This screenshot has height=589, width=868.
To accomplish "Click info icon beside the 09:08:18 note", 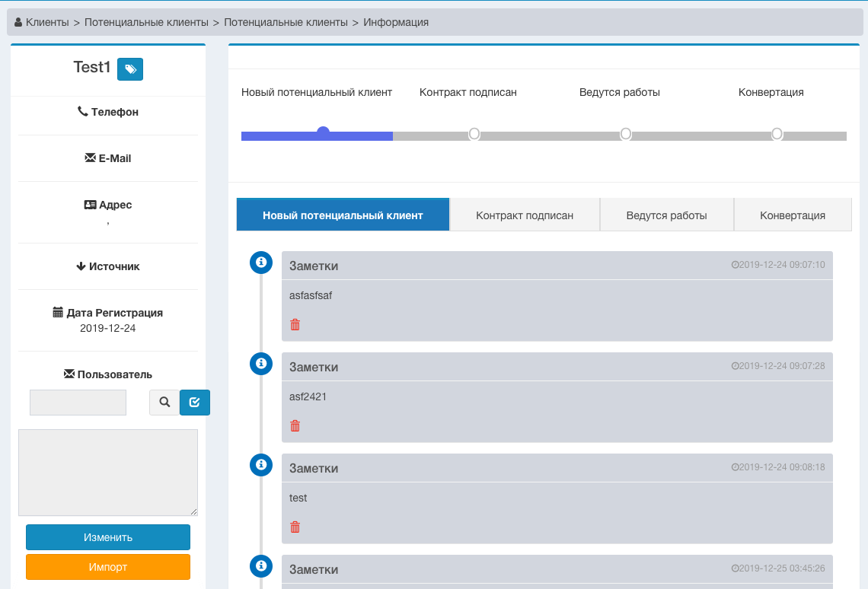I will tap(261, 465).
